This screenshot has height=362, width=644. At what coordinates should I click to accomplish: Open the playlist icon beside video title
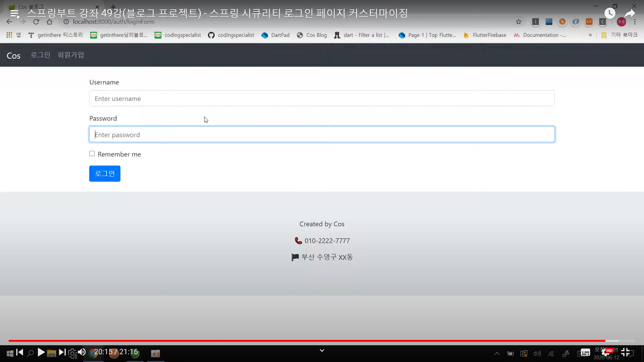pyautogui.click(x=15, y=14)
